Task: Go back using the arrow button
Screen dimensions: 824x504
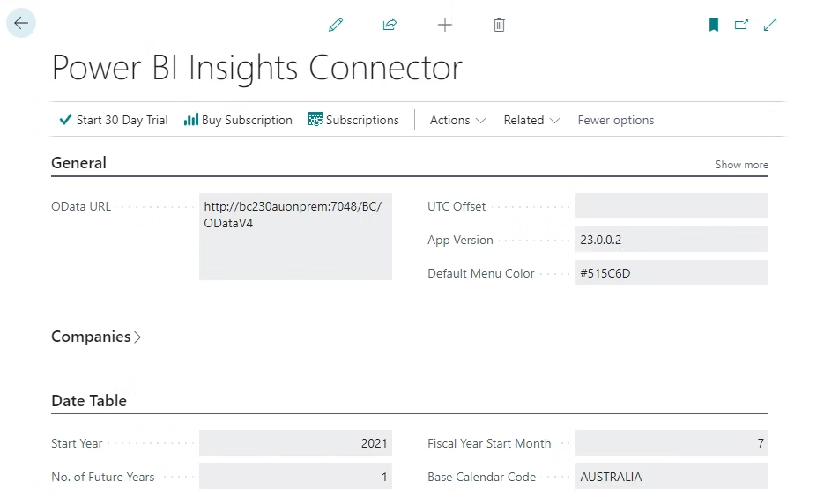Action: pyautogui.click(x=21, y=23)
